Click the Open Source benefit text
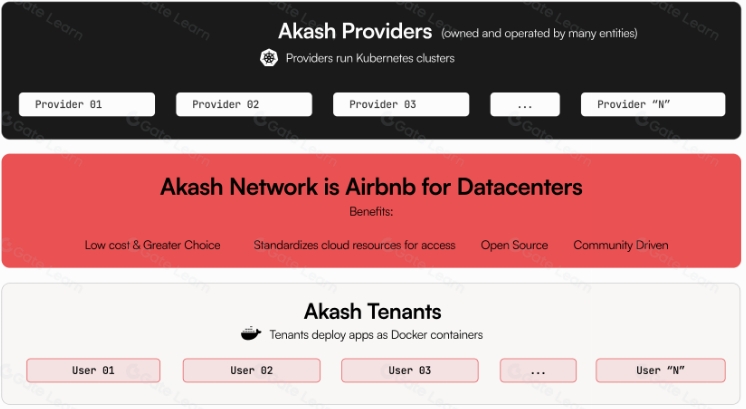The image size is (746, 409). point(514,245)
